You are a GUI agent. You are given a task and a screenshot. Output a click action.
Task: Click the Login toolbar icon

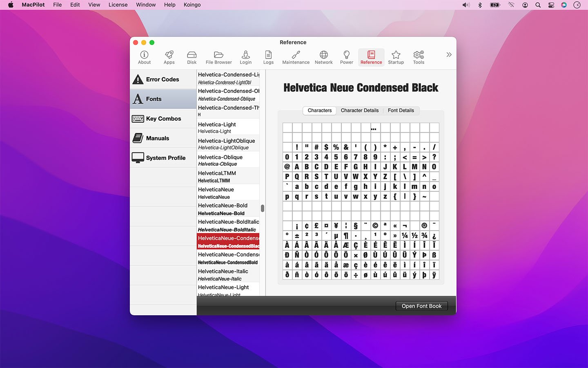pyautogui.click(x=245, y=57)
